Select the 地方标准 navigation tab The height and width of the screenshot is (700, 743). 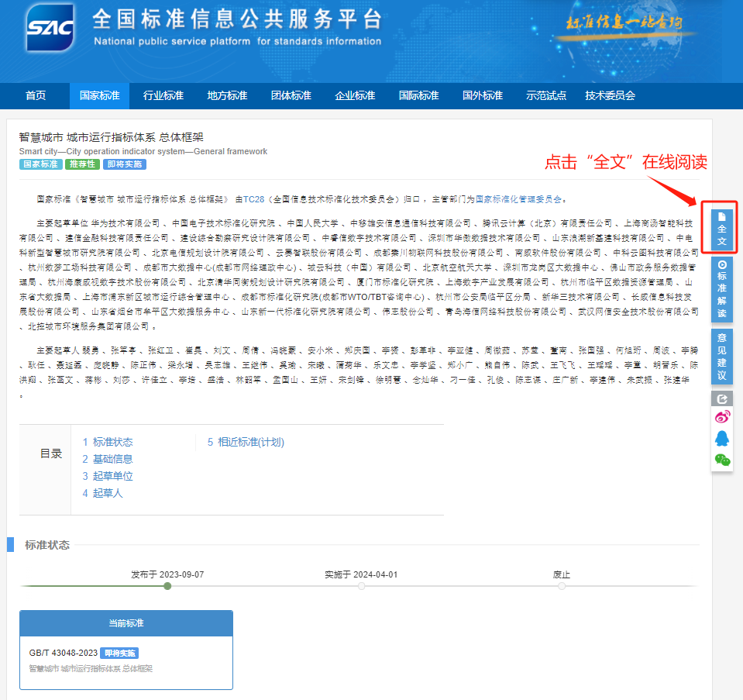tap(227, 96)
